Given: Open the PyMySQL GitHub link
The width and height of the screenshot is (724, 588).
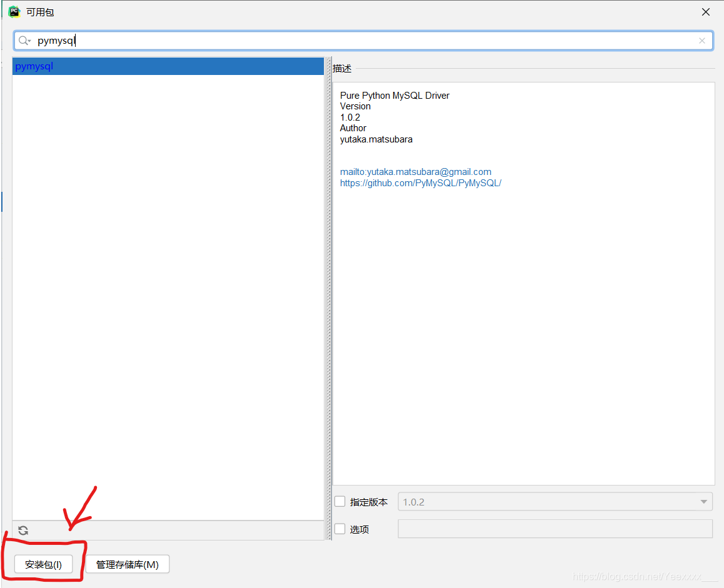Looking at the screenshot, I should 421,182.
